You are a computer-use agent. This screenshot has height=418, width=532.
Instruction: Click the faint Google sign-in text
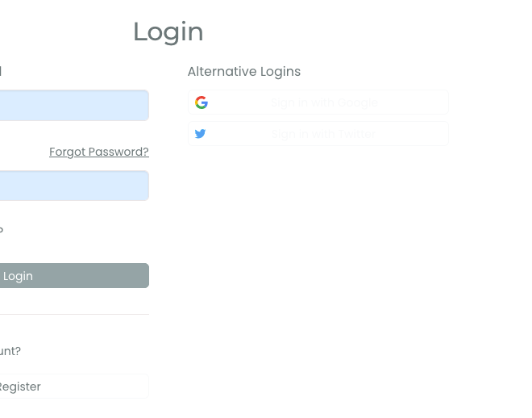(x=324, y=102)
